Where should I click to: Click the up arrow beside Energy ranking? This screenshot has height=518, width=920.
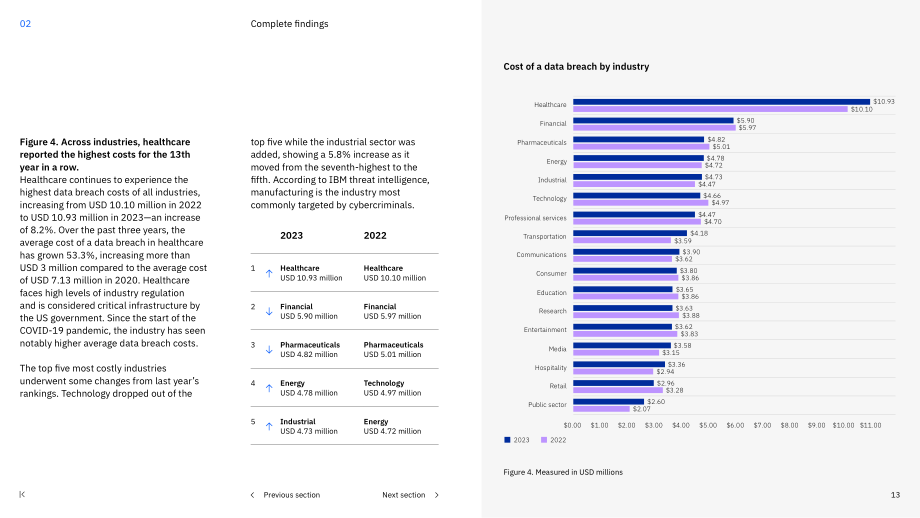(x=269, y=388)
